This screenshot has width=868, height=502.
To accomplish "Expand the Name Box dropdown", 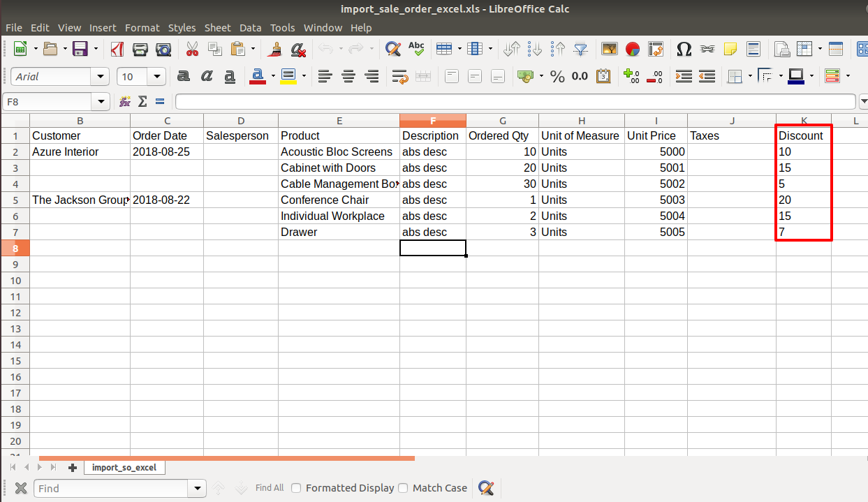I will tap(102, 102).
